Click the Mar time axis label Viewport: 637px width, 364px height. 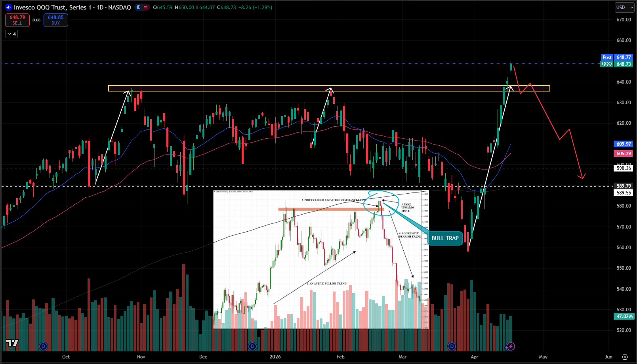(x=402, y=357)
